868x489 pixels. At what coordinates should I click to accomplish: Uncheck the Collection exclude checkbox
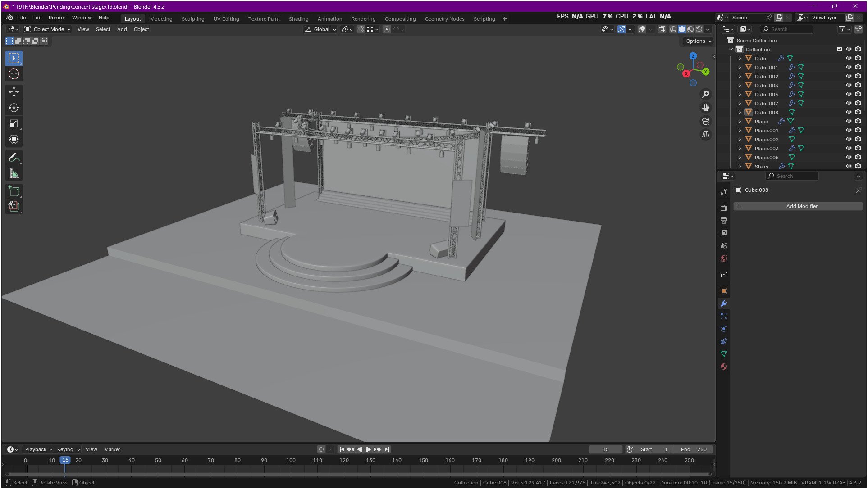click(x=840, y=50)
